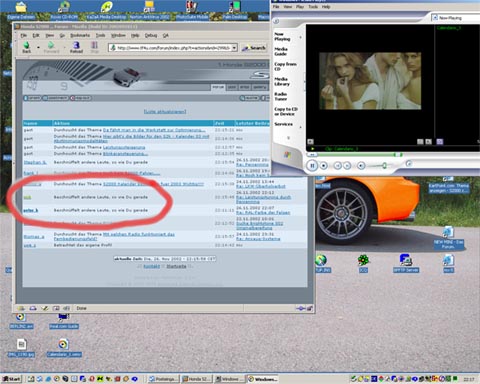Open the Mozilla Edit menu
Viewport: 480px width, 384px height.
pyautogui.click(x=36, y=35)
